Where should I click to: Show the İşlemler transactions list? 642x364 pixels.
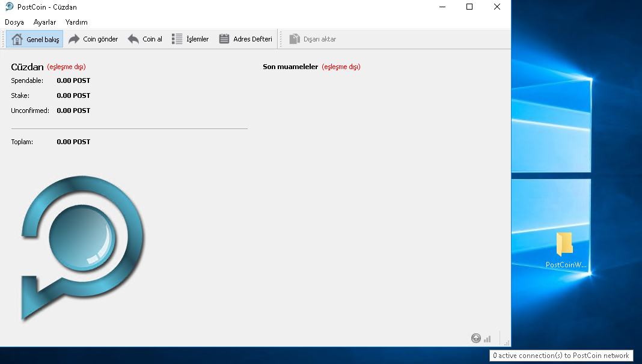[x=191, y=39]
